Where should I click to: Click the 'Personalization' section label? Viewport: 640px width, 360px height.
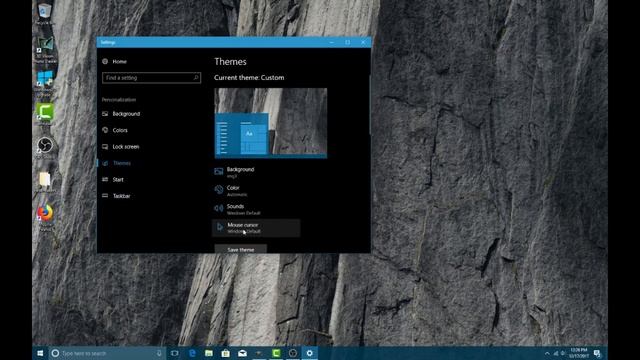119,100
